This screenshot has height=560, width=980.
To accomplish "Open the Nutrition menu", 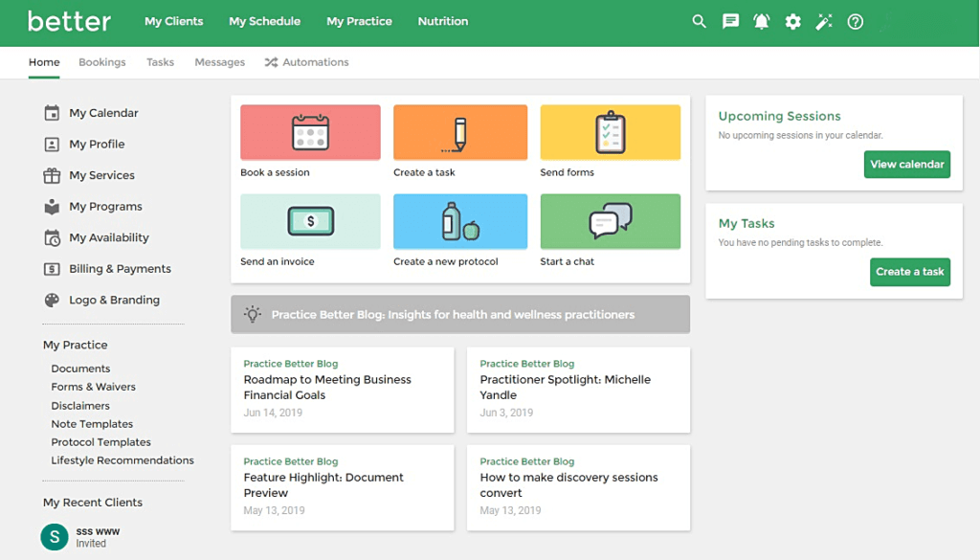I will 442,21.
